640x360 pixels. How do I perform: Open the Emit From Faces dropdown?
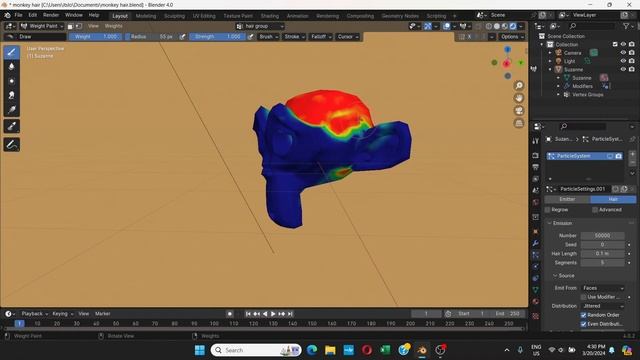[603, 288]
